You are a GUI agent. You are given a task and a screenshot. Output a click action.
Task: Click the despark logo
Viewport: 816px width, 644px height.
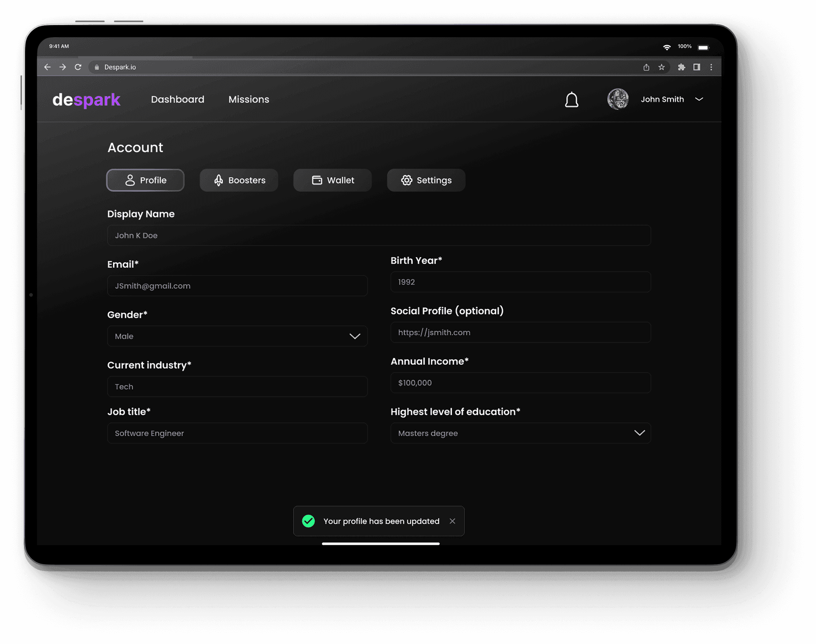coord(86,100)
